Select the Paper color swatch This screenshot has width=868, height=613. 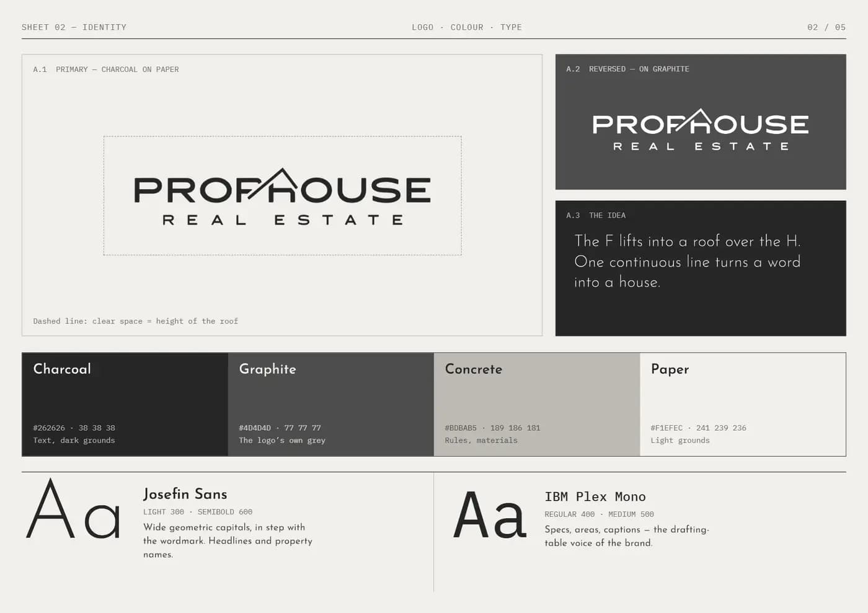click(743, 404)
